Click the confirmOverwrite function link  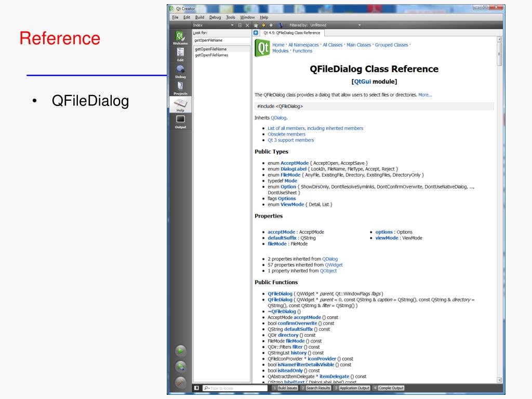tap(297, 323)
